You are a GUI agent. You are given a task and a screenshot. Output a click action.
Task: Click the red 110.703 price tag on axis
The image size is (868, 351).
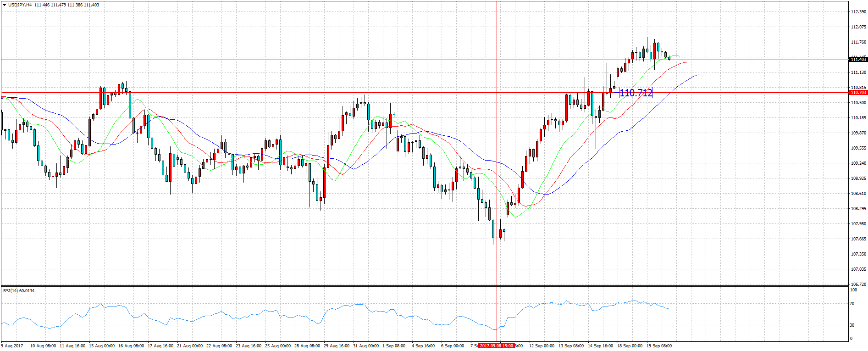[858, 93]
